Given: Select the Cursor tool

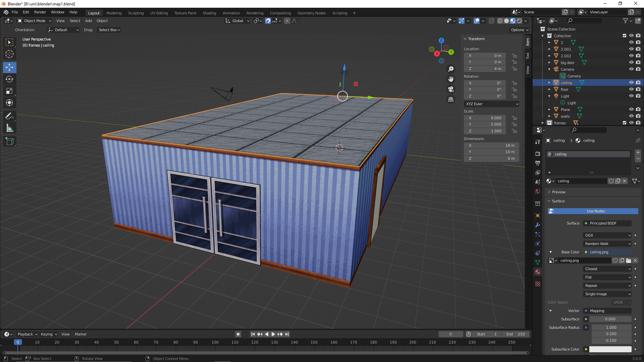Looking at the screenshot, I should [9, 54].
